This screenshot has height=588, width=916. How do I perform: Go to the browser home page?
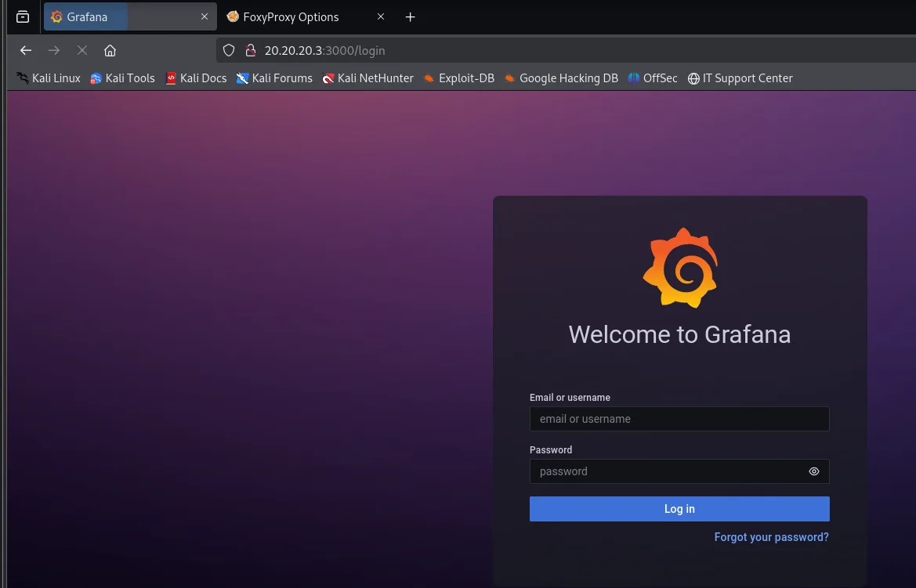(110, 51)
